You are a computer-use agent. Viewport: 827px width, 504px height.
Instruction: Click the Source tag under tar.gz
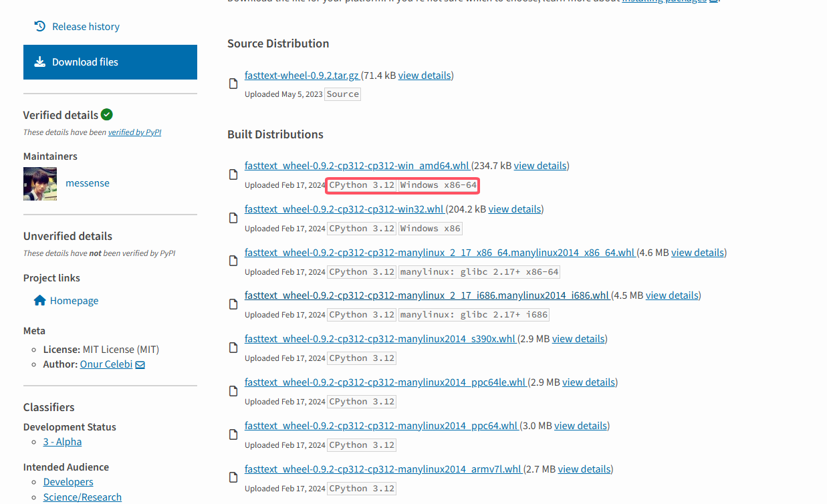point(343,94)
